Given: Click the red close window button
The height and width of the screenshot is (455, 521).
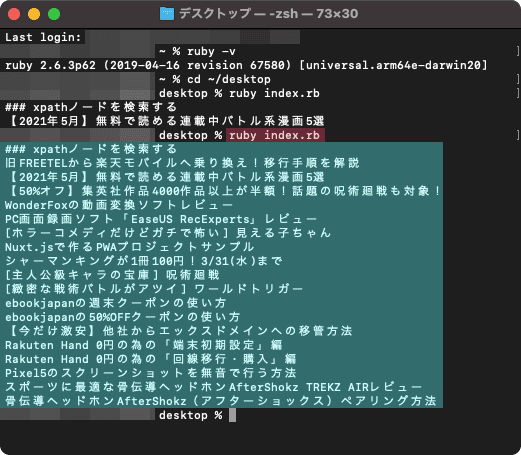Looking at the screenshot, I should point(14,14).
